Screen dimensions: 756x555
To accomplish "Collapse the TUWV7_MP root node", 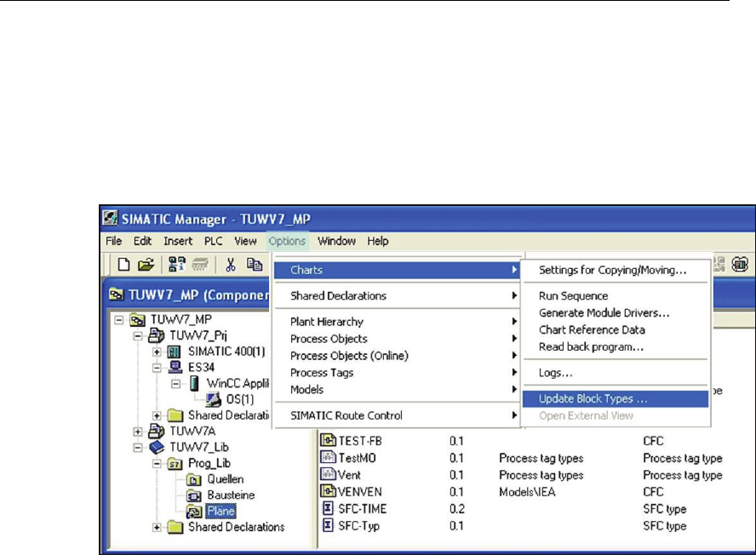I will pyautogui.click(x=118, y=320).
